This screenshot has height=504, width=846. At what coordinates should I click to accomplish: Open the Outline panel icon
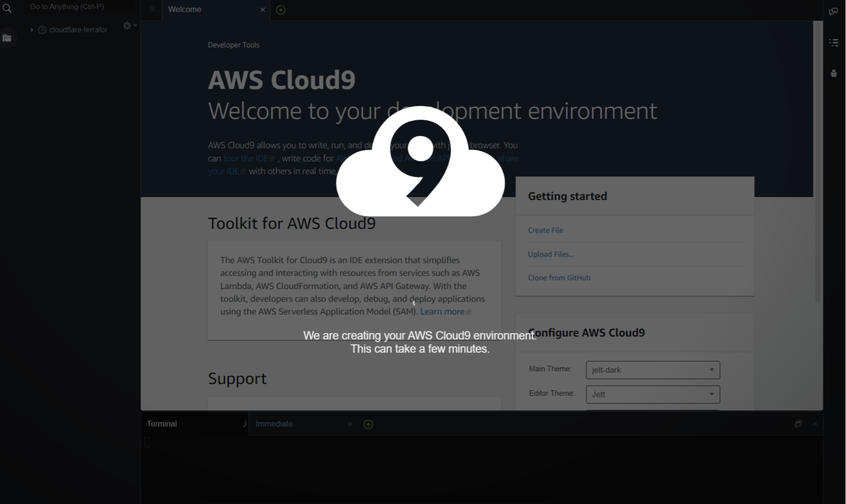click(834, 43)
